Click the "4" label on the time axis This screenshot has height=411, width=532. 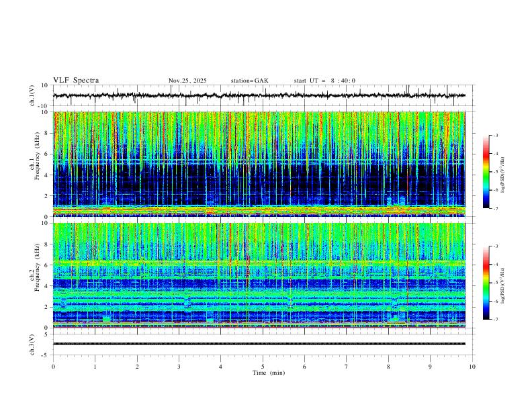pos(221,367)
